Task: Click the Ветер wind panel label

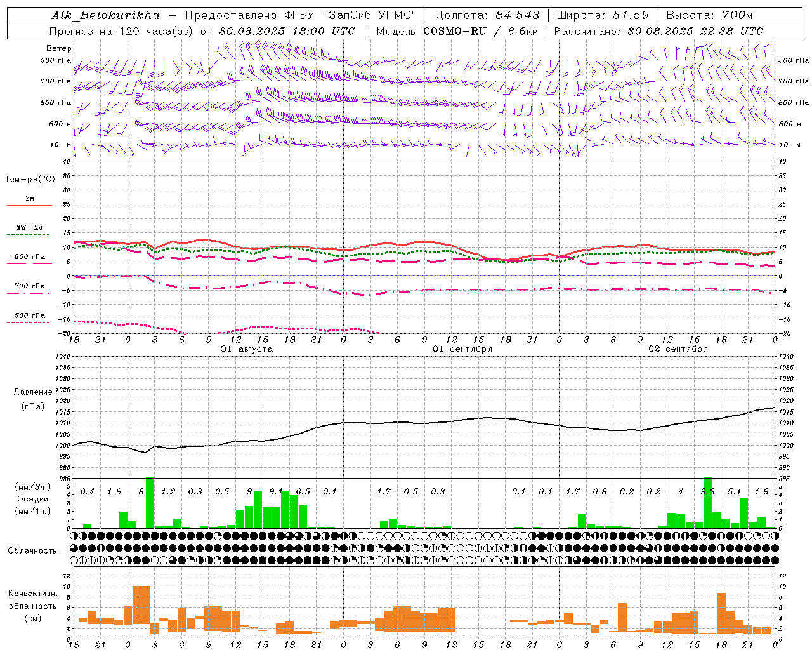Action: [x=59, y=48]
